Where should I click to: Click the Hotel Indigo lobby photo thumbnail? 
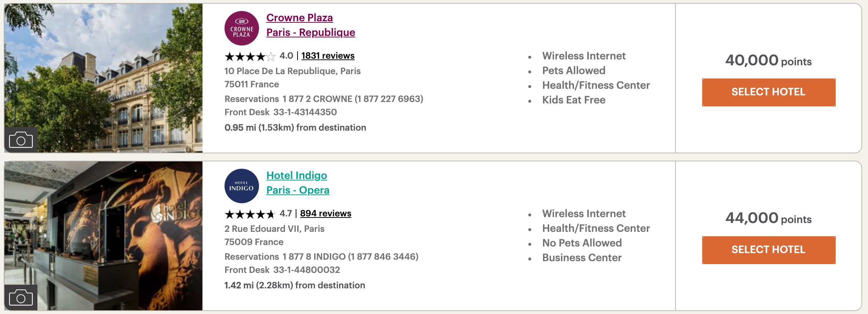(x=103, y=237)
